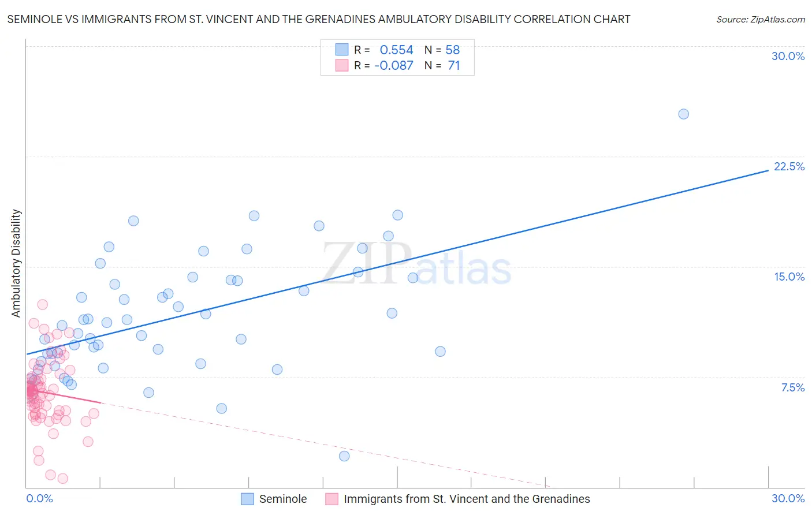
Task: Click the N = 71 sample count
Action: [x=442, y=65]
